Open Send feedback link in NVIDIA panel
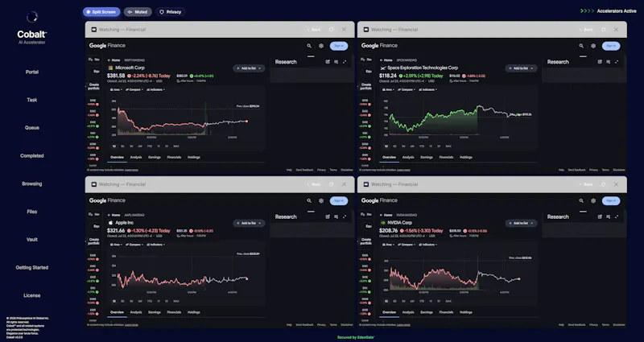 coord(577,325)
